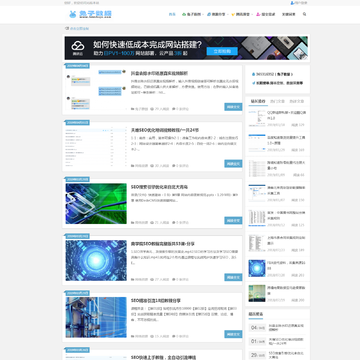
Task: Open the highlighted home menu item in navbar
Action: 172,15
